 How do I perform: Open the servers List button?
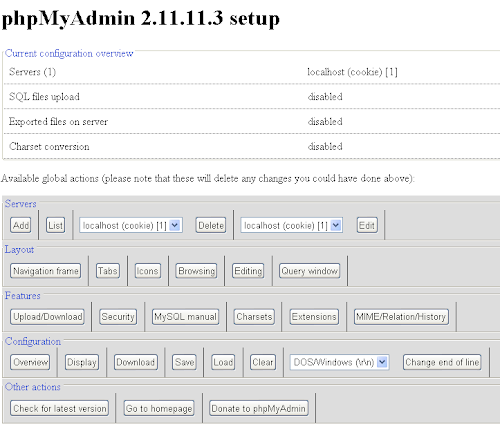[x=55, y=225]
